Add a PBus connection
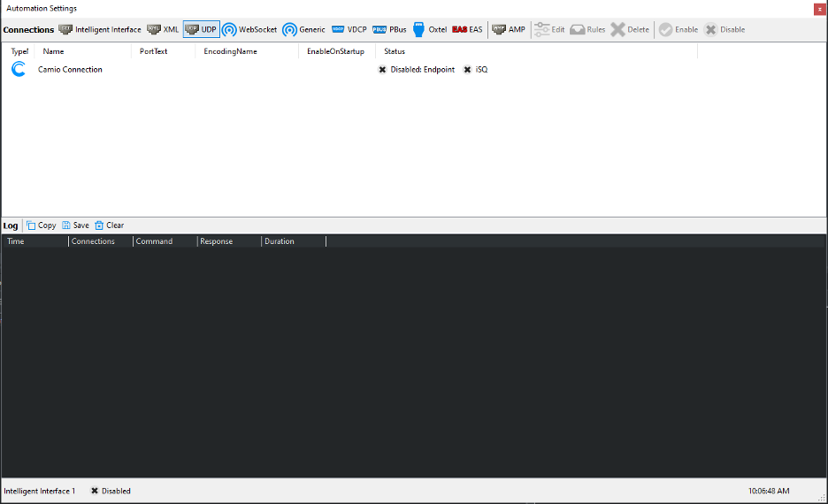Image resolution: width=828 pixels, height=504 pixels. click(389, 29)
